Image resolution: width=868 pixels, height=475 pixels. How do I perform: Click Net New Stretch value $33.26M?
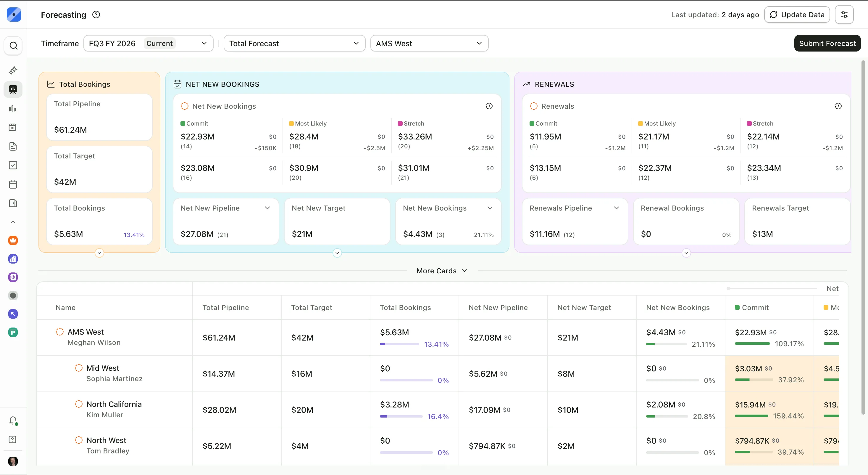(x=415, y=136)
